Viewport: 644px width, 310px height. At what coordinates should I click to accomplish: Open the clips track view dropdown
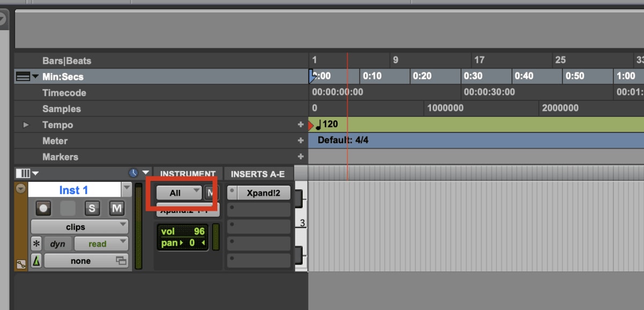[x=79, y=226]
